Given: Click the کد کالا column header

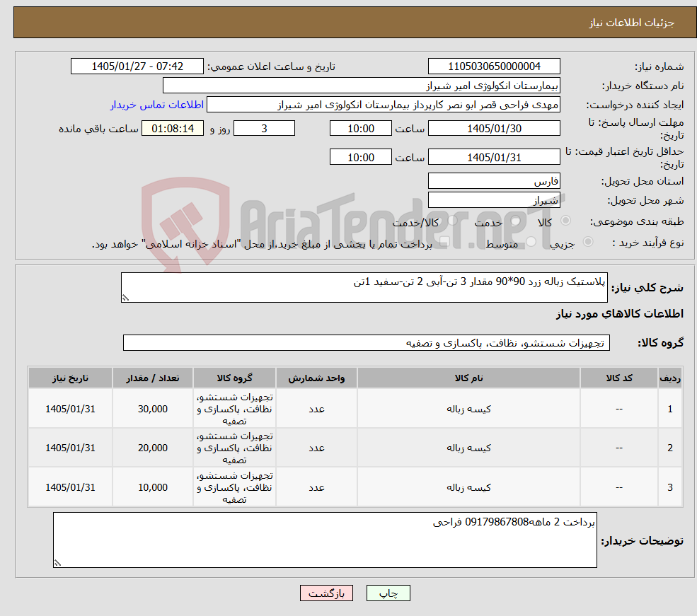Looking at the screenshot, I should [x=618, y=378].
